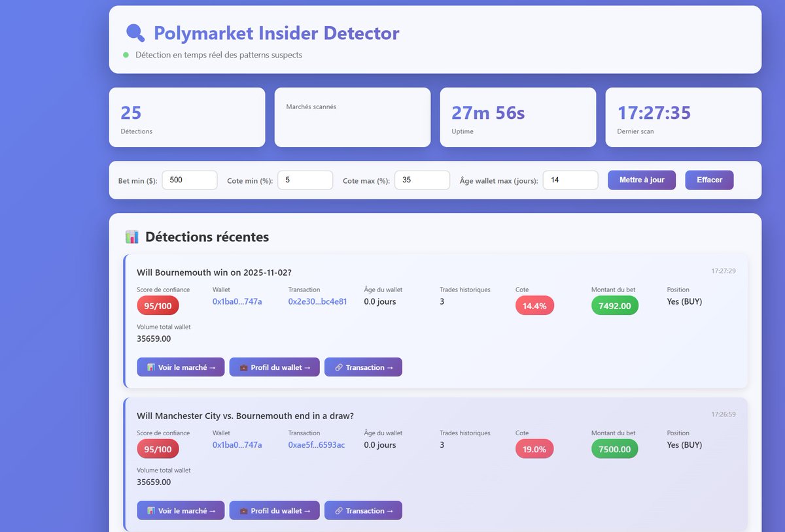
Task: Click the red 95/100 confidence score badge
Action: (158, 305)
